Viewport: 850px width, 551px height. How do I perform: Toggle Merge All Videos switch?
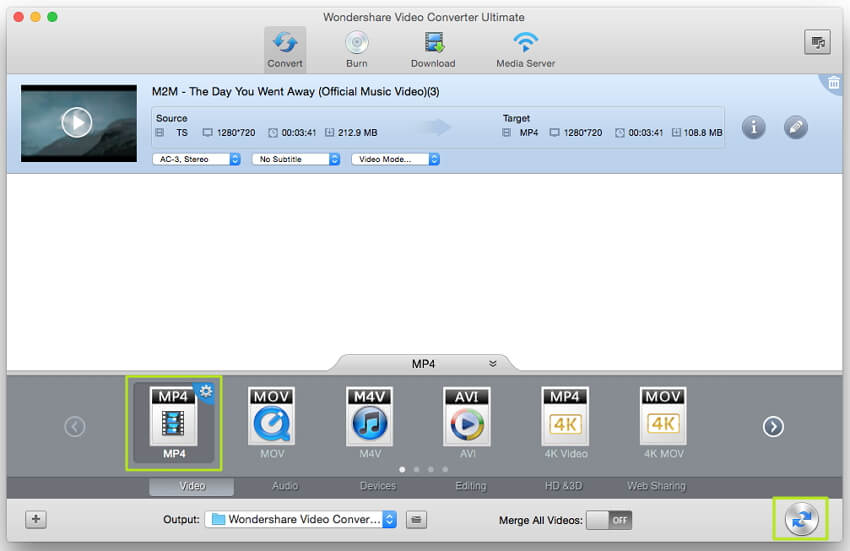(x=609, y=520)
